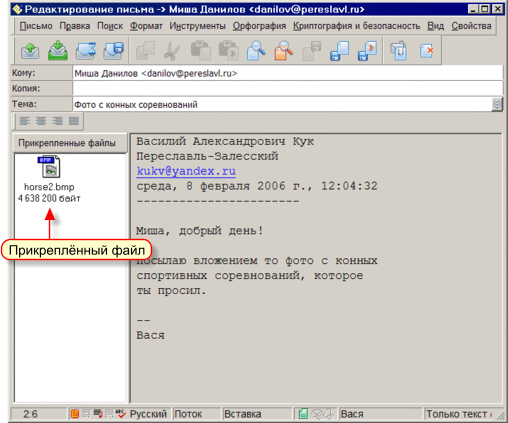Open the Письмо menu
The image size is (508, 423).
36,26
